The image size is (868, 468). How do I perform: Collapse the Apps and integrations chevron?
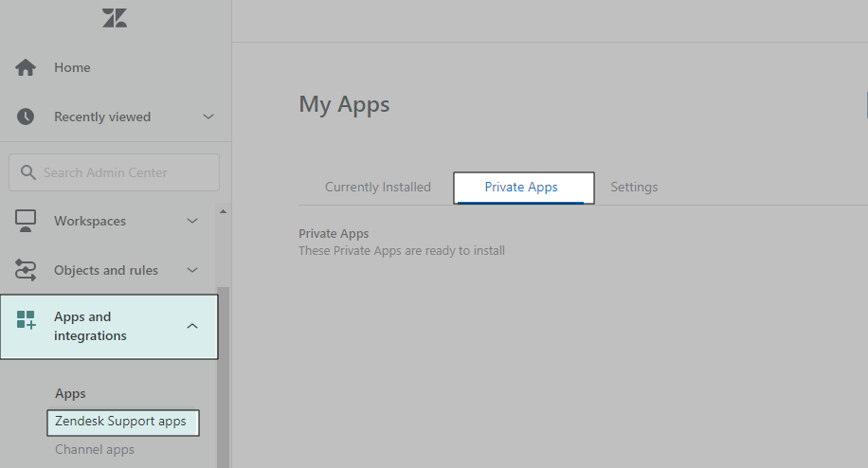(x=192, y=326)
